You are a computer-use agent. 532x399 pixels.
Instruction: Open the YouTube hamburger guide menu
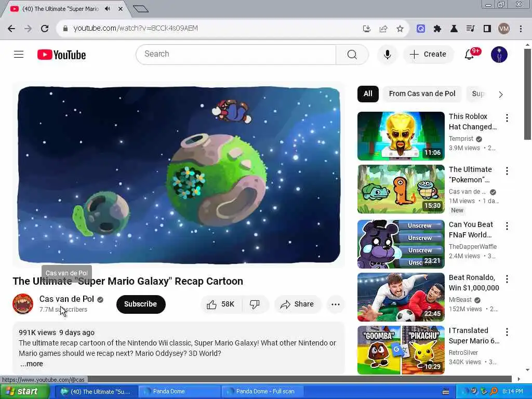click(x=19, y=54)
